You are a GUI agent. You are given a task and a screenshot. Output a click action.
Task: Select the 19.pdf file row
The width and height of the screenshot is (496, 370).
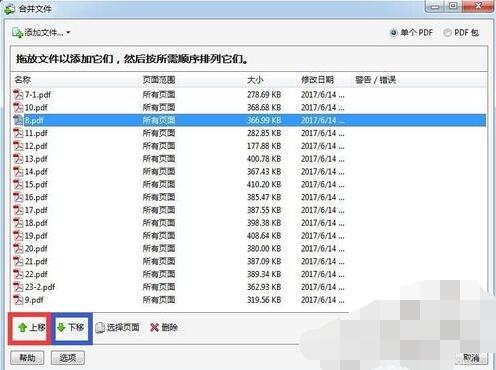pyautogui.click(x=249, y=236)
